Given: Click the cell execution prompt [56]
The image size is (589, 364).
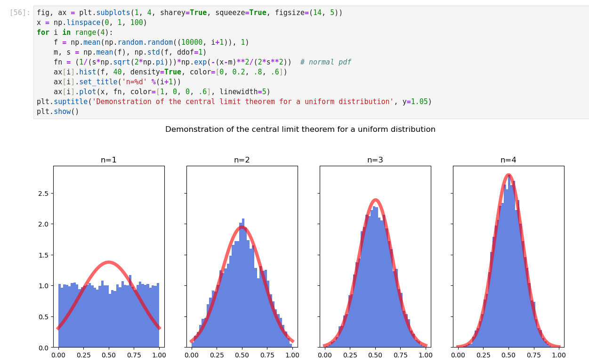Looking at the screenshot, I should 20,13.
